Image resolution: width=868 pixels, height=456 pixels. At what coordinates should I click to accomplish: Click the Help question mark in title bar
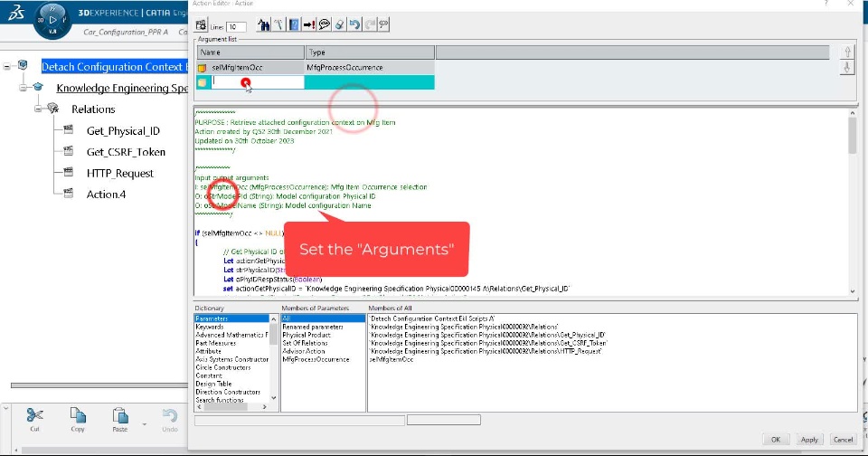tap(826, 4)
